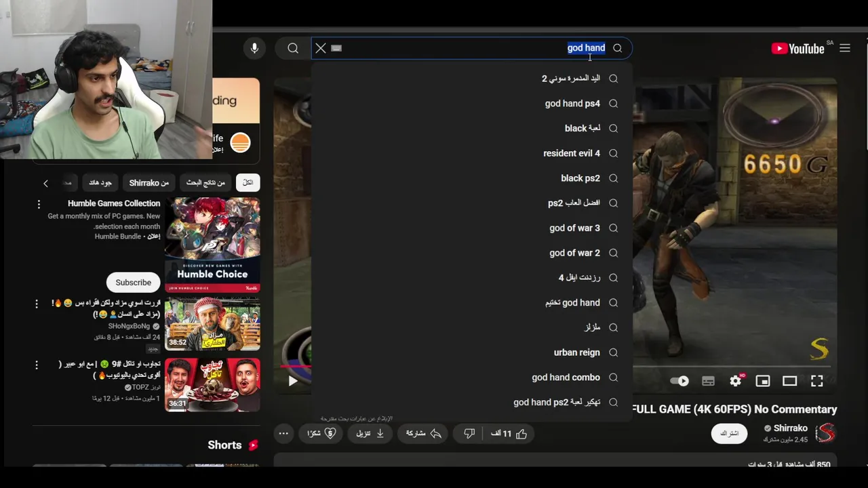This screenshot has width=868, height=488.
Task: Select suggestion 'black ps2'
Action: [x=471, y=178]
